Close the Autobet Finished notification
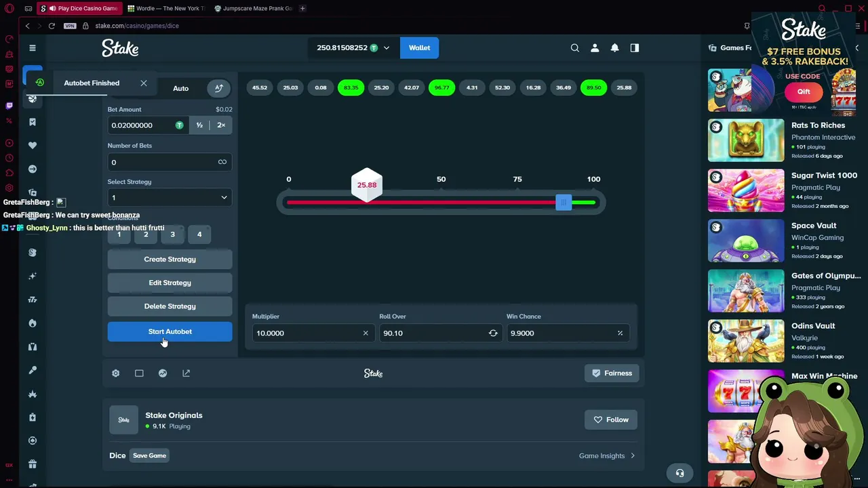The image size is (868, 488). pos(144,83)
